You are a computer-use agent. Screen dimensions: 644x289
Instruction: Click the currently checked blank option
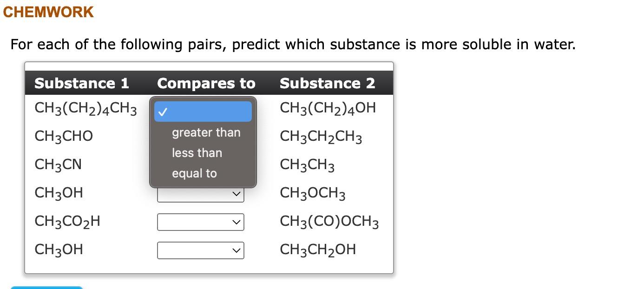click(x=203, y=111)
